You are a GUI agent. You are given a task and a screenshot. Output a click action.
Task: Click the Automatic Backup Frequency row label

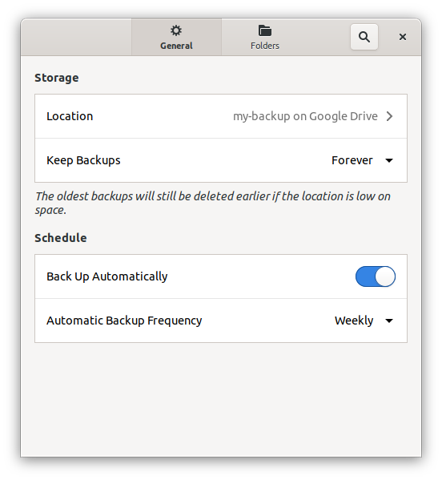click(124, 321)
